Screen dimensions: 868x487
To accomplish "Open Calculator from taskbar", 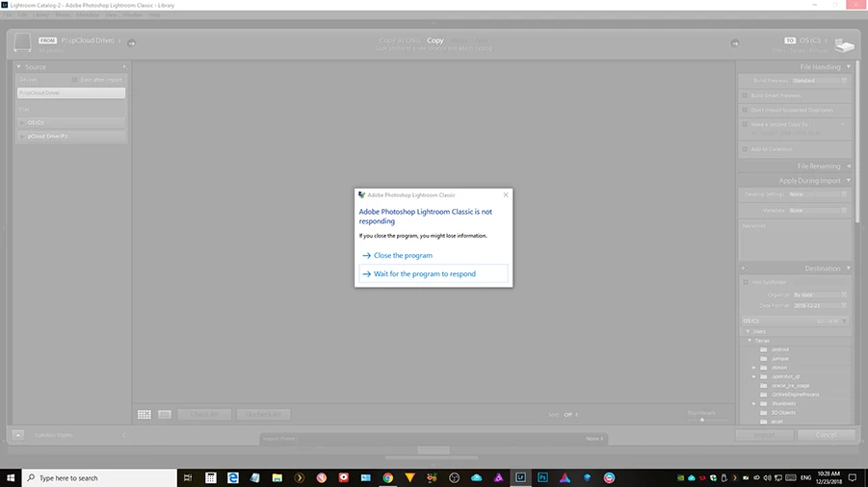I will [211, 477].
